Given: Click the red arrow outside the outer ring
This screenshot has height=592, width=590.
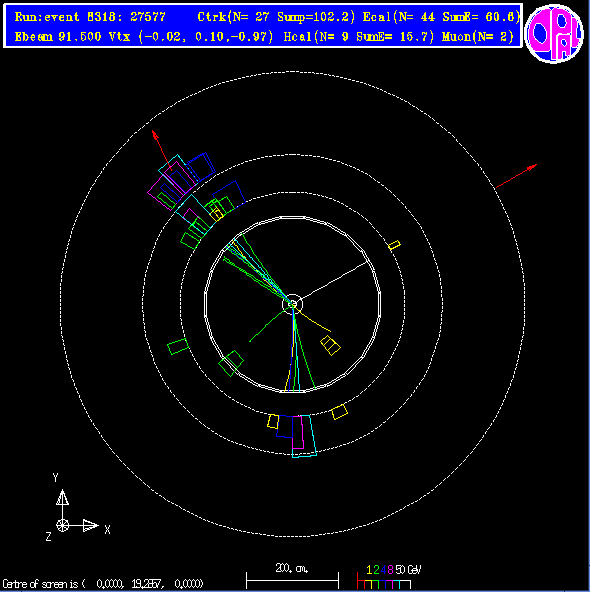Looking at the screenshot, I should click(x=516, y=176).
